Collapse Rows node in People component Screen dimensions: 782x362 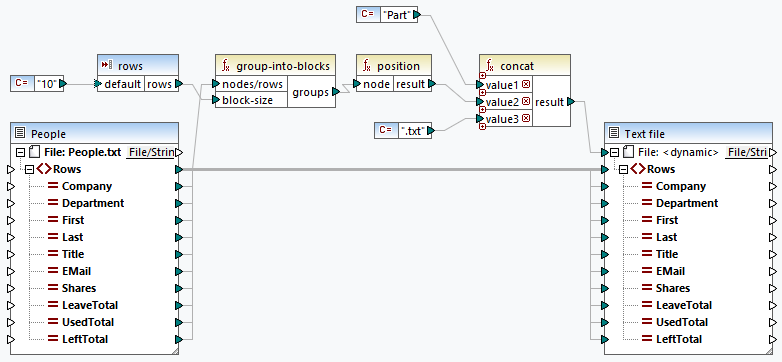click(29, 170)
